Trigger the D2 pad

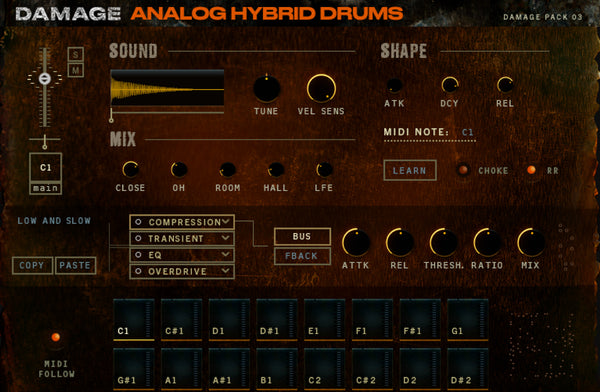point(420,369)
